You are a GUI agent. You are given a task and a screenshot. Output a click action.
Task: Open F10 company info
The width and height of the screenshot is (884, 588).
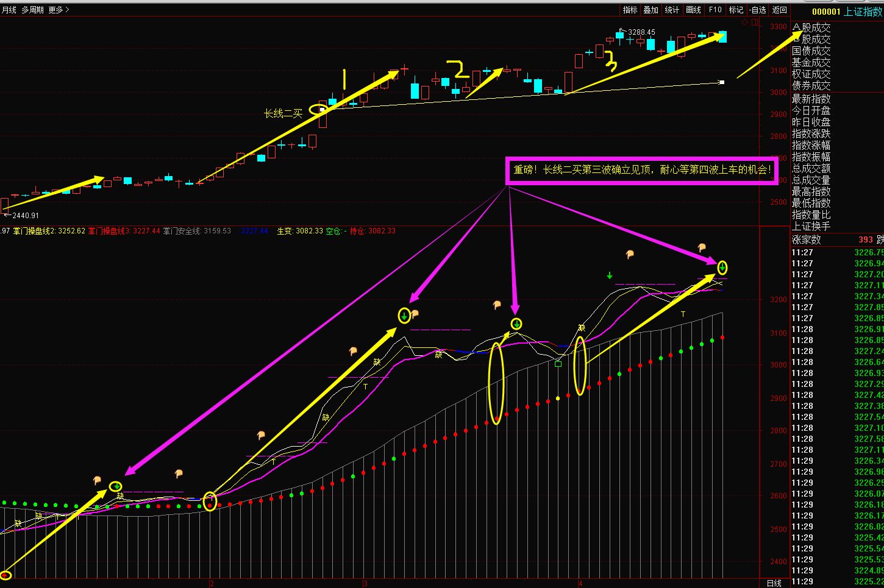click(715, 10)
